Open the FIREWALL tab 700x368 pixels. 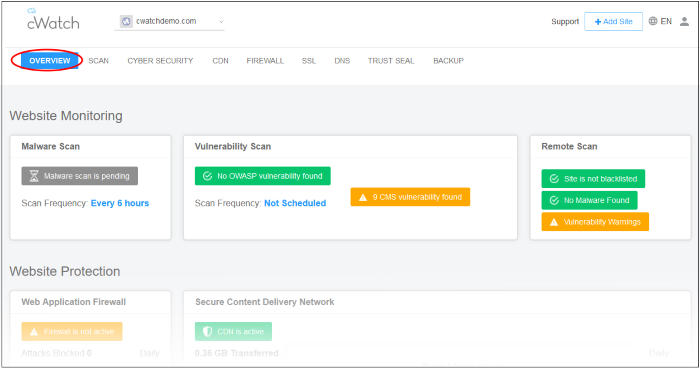coord(265,61)
